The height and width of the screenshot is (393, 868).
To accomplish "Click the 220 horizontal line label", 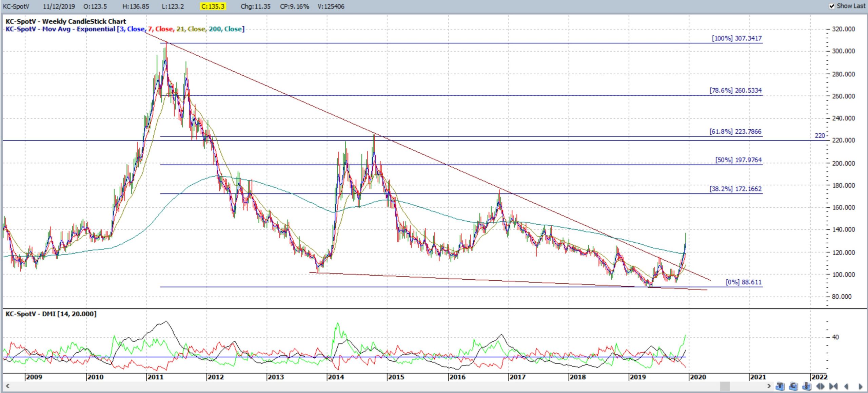I will click(x=820, y=135).
